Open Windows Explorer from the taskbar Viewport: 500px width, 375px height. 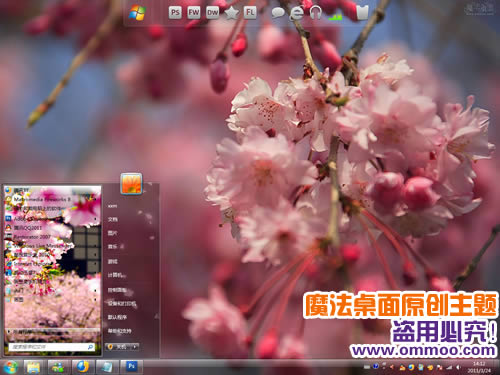34,367
